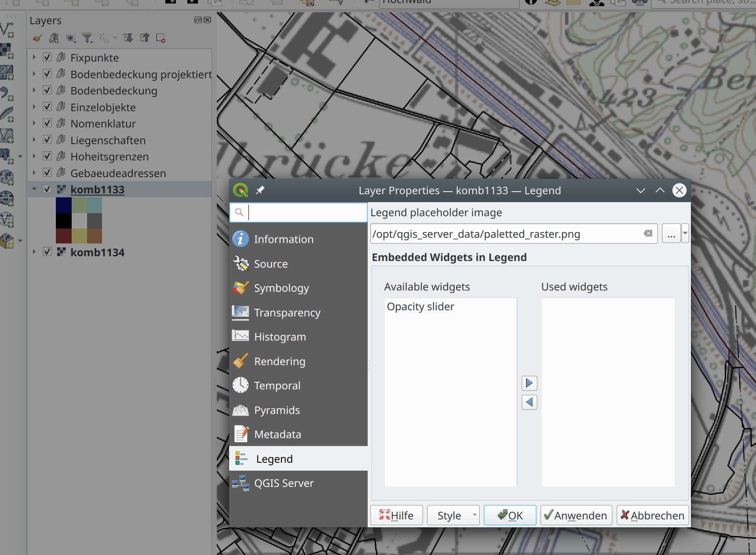756x555 pixels.
Task: Collapse all layers in the Layers panel
Action: [x=145, y=38]
